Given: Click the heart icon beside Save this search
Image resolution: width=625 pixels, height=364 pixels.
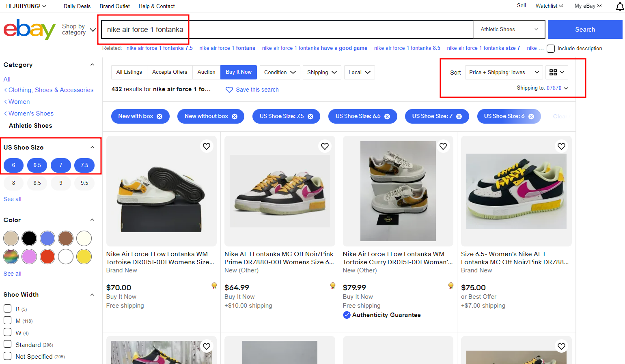Looking at the screenshot, I should coord(229,90).
